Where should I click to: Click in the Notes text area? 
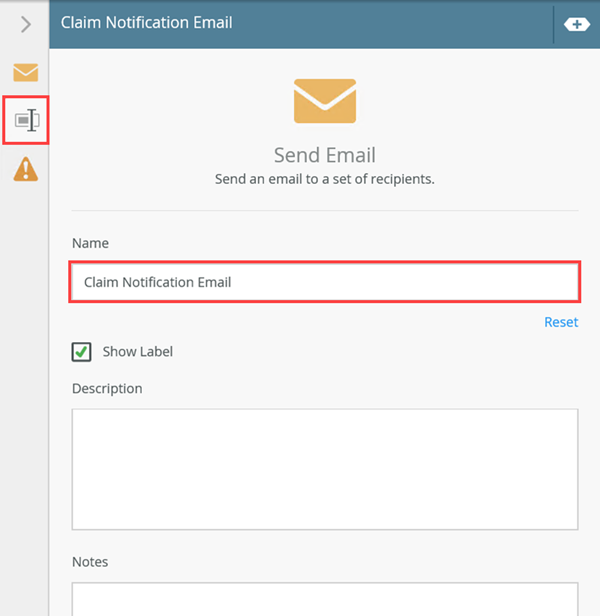click(x=325, y=599)
